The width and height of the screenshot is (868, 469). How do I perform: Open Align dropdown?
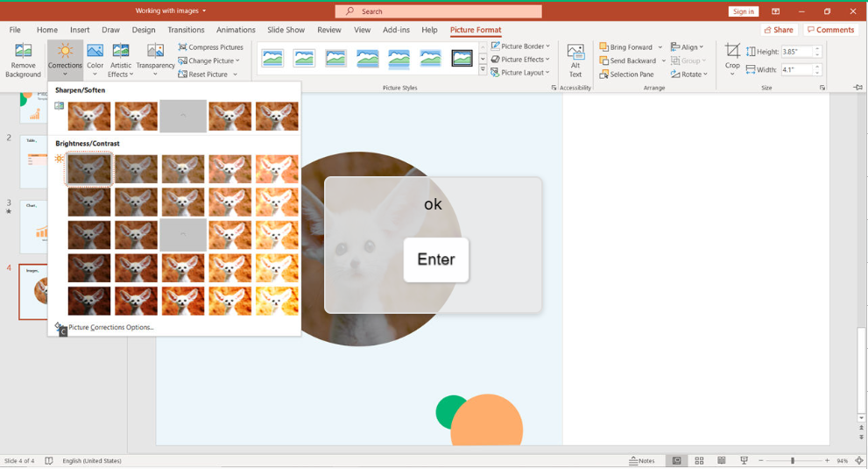click(x=687, y=47)
